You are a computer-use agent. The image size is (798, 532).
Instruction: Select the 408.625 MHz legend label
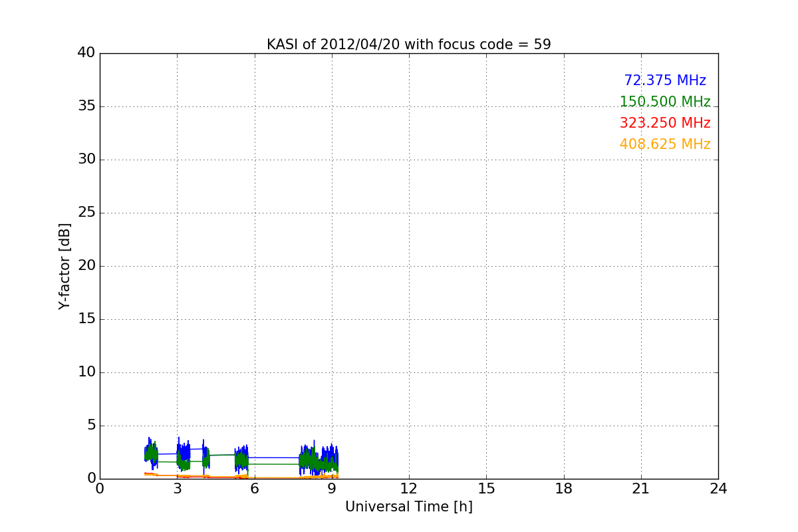click(x=665, y=144)
